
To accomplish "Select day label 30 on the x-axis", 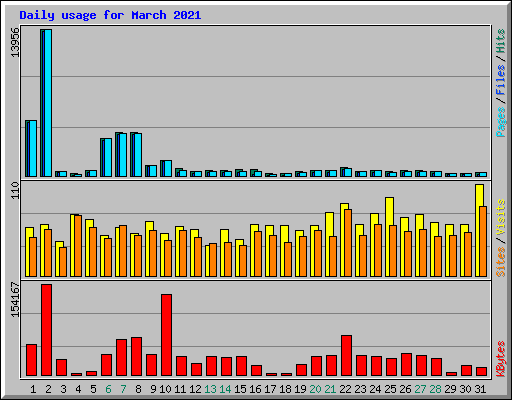I will (465, 389).
